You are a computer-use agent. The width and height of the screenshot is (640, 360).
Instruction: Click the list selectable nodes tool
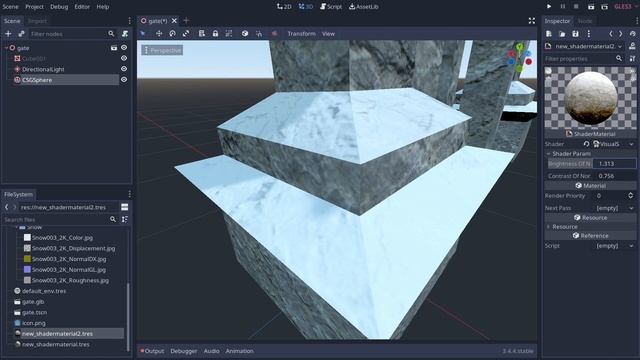[x=202, y=33]
